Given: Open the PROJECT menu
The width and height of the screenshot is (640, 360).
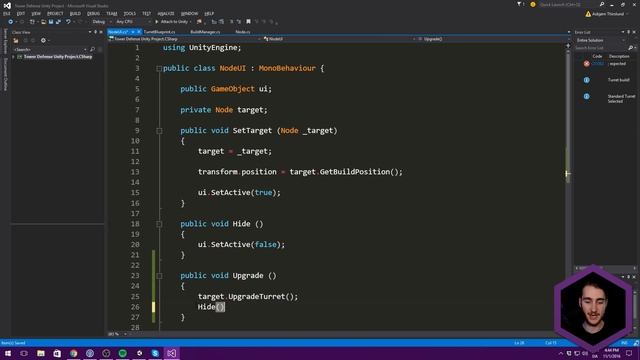Looking at the screenshot, I should tap(55, 13).
